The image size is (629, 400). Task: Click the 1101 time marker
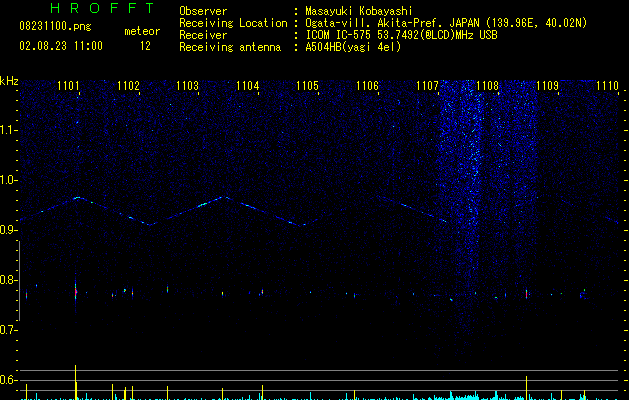tap(68, 86)
